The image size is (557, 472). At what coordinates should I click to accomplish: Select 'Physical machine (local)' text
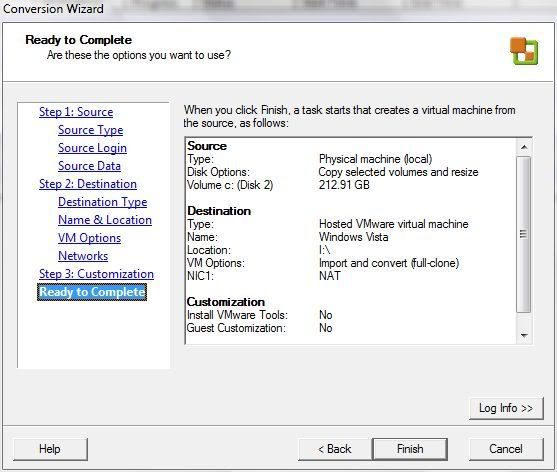coord(375,159)
